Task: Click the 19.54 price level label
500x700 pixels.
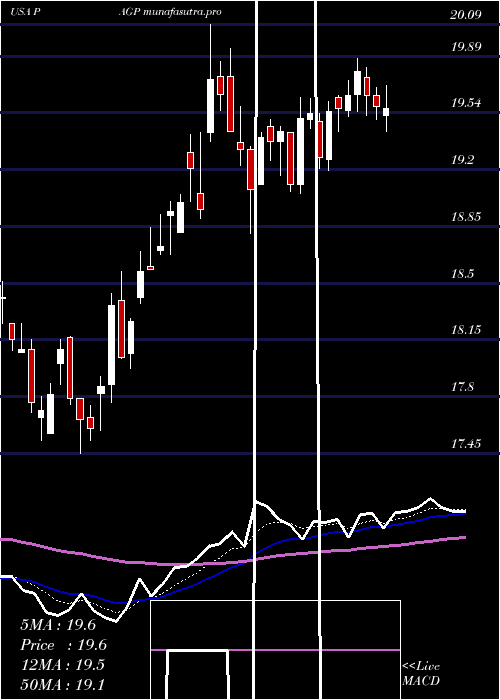Action: pyautogui.click(x=466, y=103)
